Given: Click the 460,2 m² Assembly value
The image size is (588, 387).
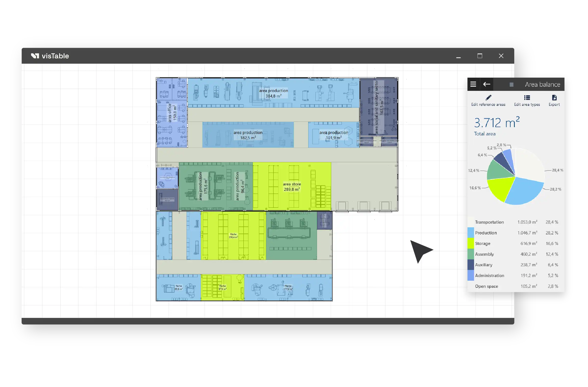Looking at the screenshot, I should point(528,254).
